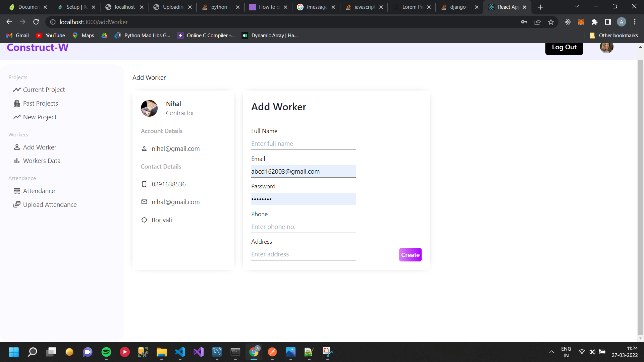This screenshot has height=362, width=644.
Task: Click the Enter full name input field
Action: [x=303, y=143]
